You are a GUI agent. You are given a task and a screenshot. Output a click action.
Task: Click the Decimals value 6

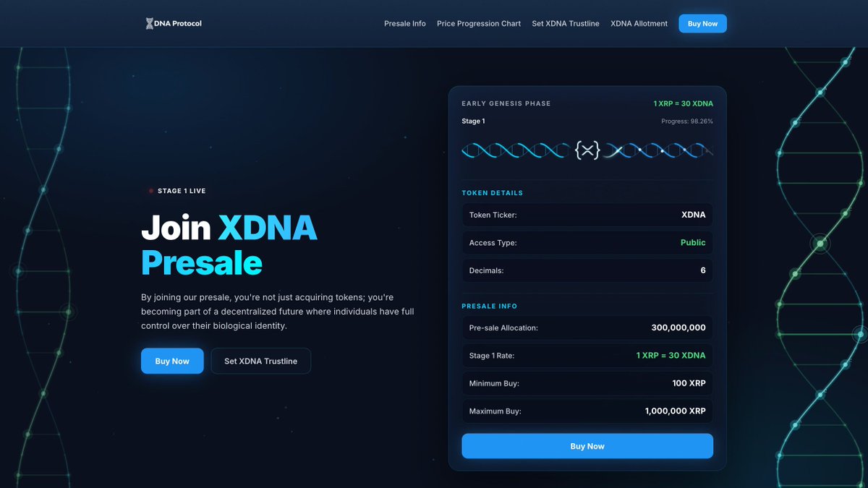[703, 270]
